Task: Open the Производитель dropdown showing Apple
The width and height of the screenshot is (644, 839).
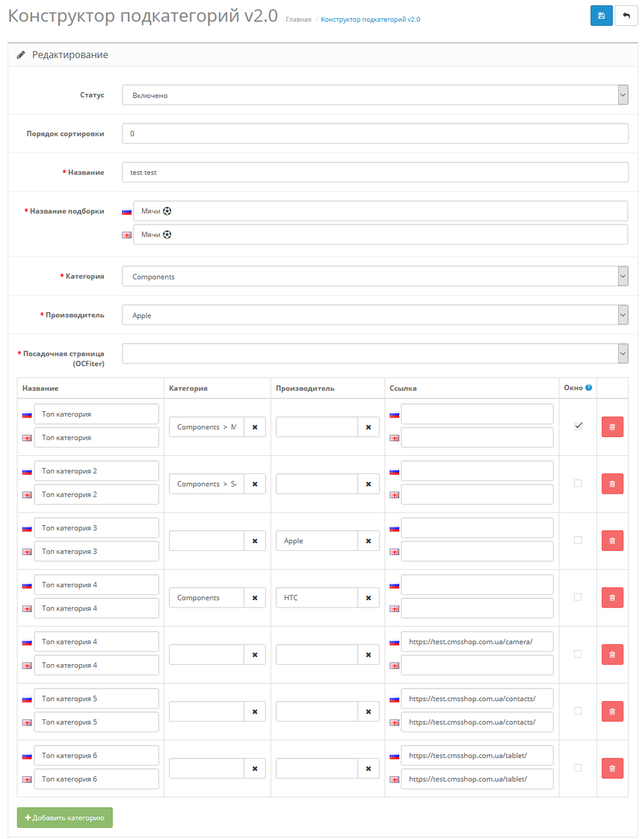Action: pyautogui.click(x=375, y=315)
